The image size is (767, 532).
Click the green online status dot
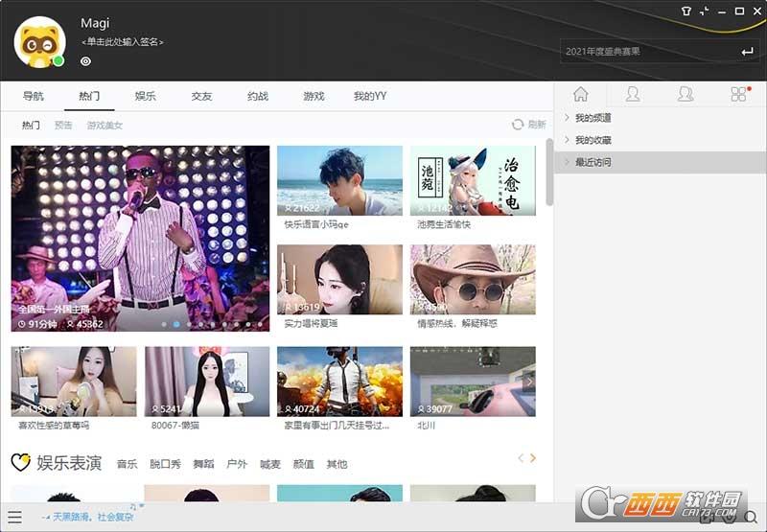(x=58, y=61)
